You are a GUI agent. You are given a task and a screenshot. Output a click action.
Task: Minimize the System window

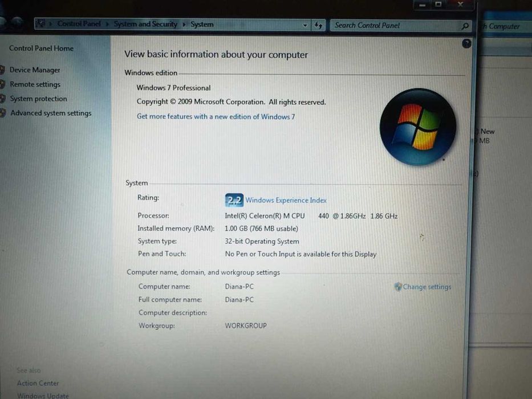(x=423, y=5)
